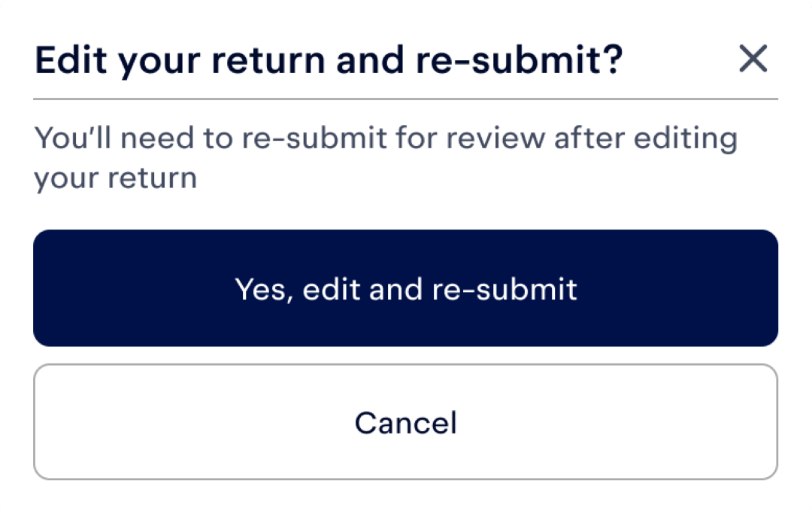This screenshot has height=514, width=812.
Task: Dismiss the re-submit prompt via the X
Action: 753,58
